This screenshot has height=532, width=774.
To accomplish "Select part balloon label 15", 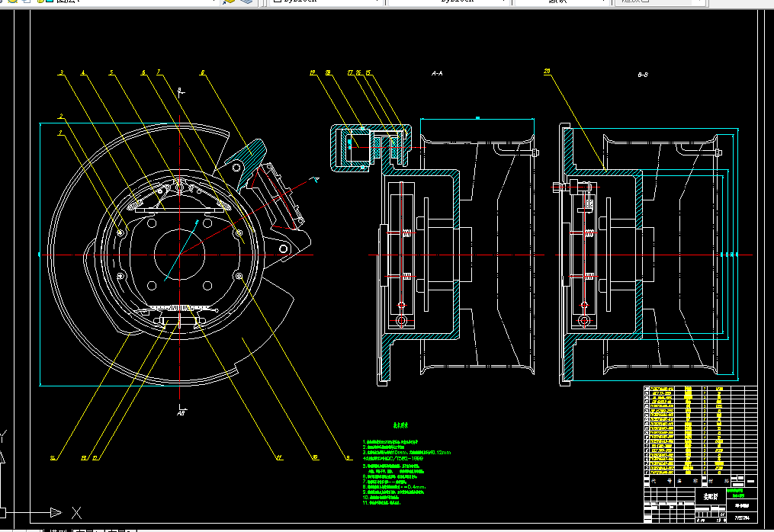I will click(x=368, y=73).
